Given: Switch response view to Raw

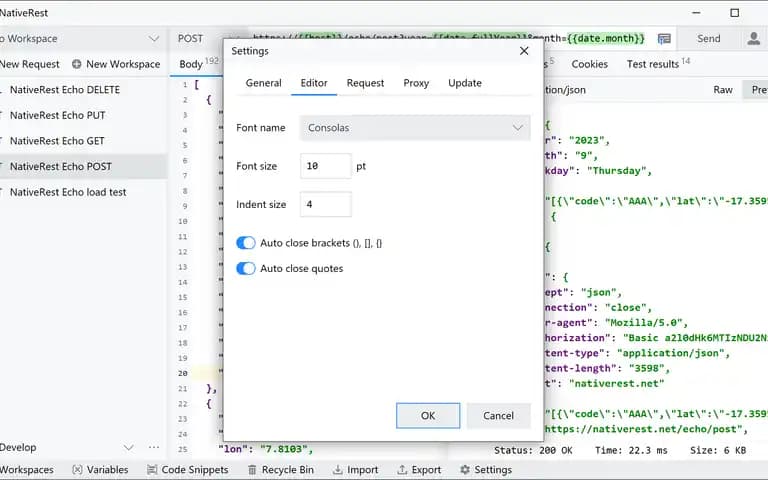Looking at the screenshot, I should click(x=722, y=90).
